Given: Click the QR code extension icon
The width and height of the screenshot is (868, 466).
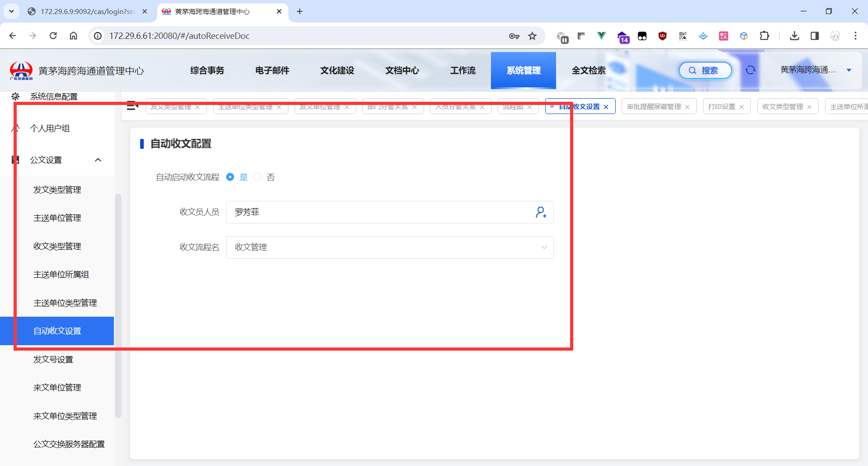Looking at the screenshot, I should 683,36.
